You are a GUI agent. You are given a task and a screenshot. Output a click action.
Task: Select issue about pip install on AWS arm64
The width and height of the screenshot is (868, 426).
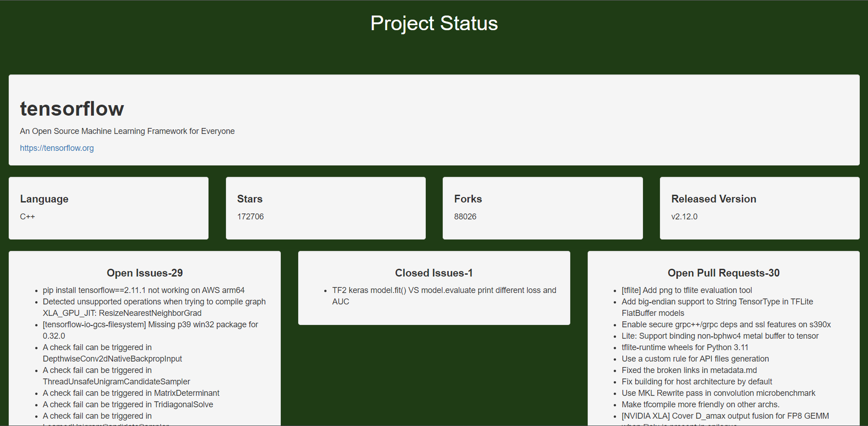tap(144, 290)
